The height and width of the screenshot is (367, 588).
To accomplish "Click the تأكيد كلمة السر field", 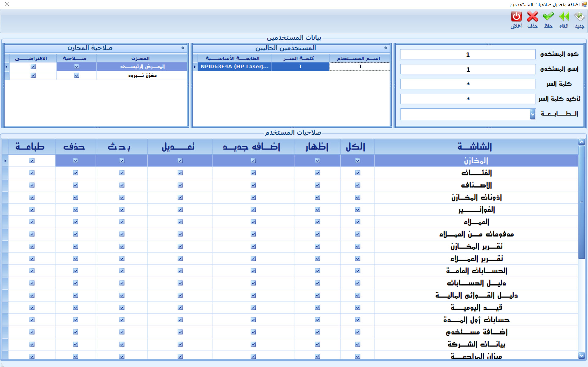I will coord(468,99).
